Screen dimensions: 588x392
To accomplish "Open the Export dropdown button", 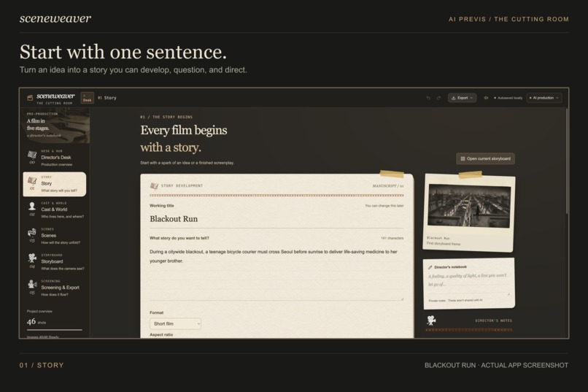I will click(x=462, y=98).
